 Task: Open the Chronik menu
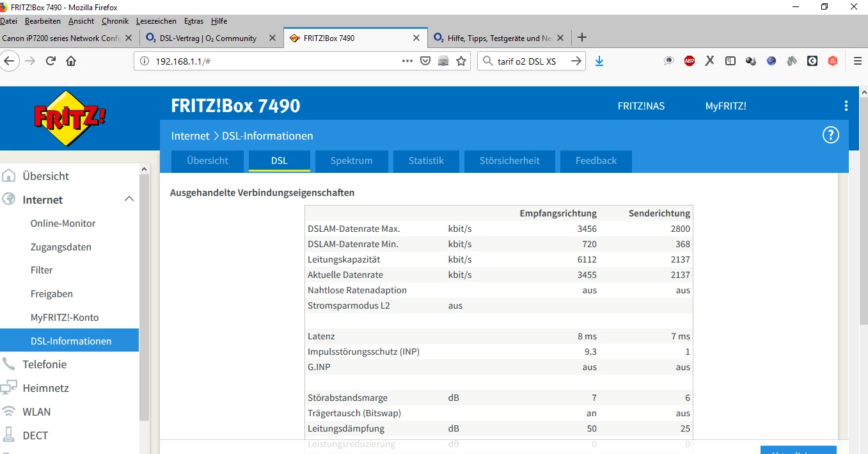click(x=115, y=21)
